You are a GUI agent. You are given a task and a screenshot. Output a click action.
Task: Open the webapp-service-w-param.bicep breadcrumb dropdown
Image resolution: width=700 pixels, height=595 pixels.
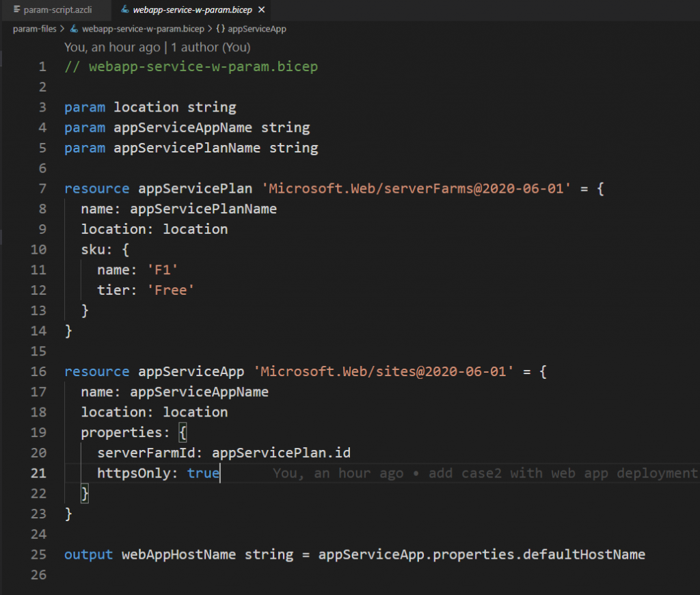tap(142, 29)
